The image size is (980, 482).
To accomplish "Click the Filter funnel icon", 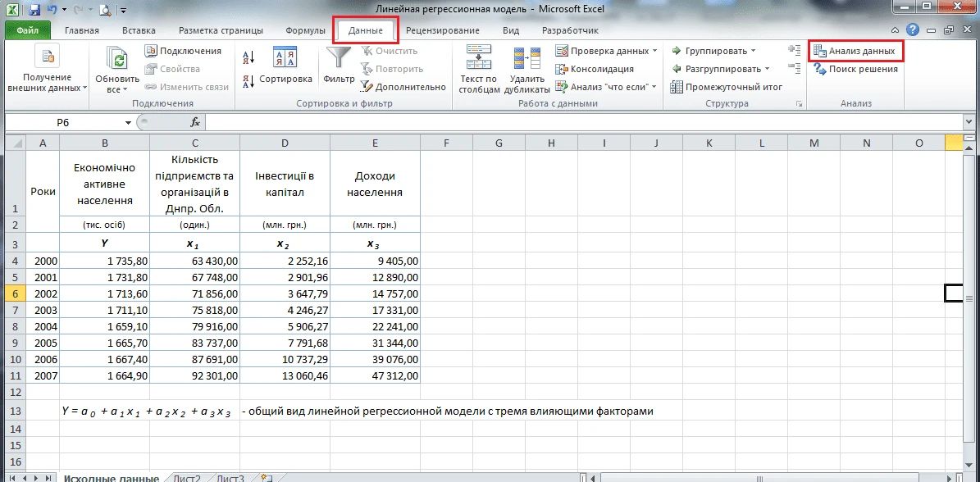I will 338,58.
